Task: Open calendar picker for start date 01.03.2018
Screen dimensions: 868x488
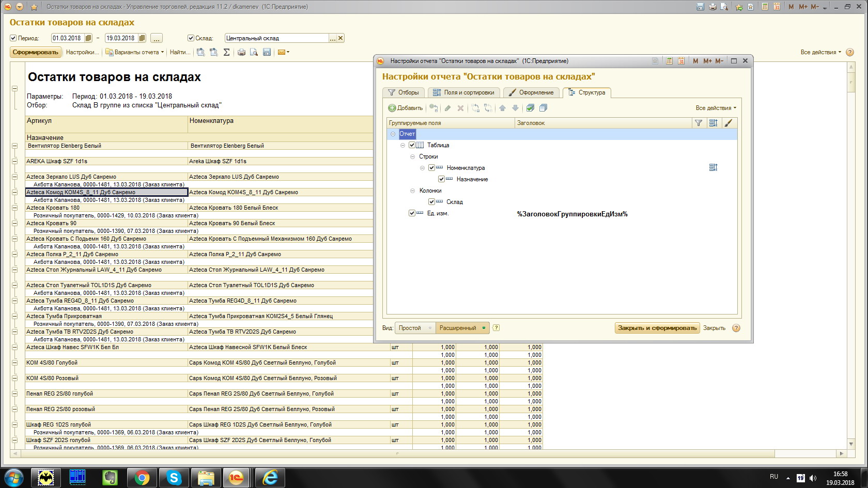Action: (88, 38)
